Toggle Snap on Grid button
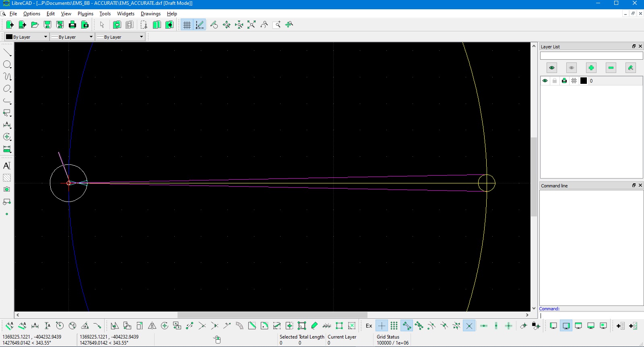 click(x=394, y=326)
